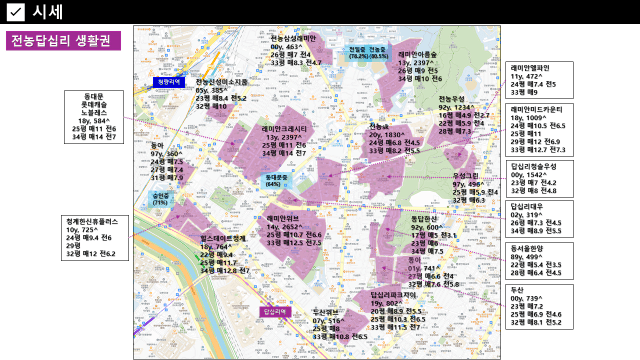This screenshot has height=360, width=640.
Task: Select the 래미안엘파인 callout box
Action: (x=539, y=80)
